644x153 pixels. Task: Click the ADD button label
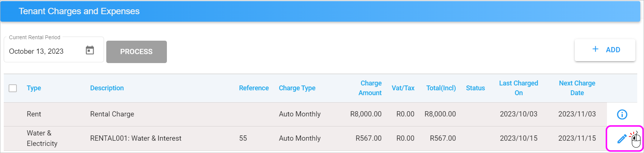point(613,50)
